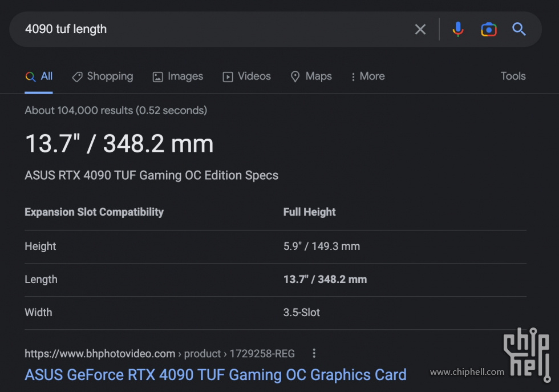559x392 pixels.
Task: Click the 'Width' row label
Action: coord(39,313)
